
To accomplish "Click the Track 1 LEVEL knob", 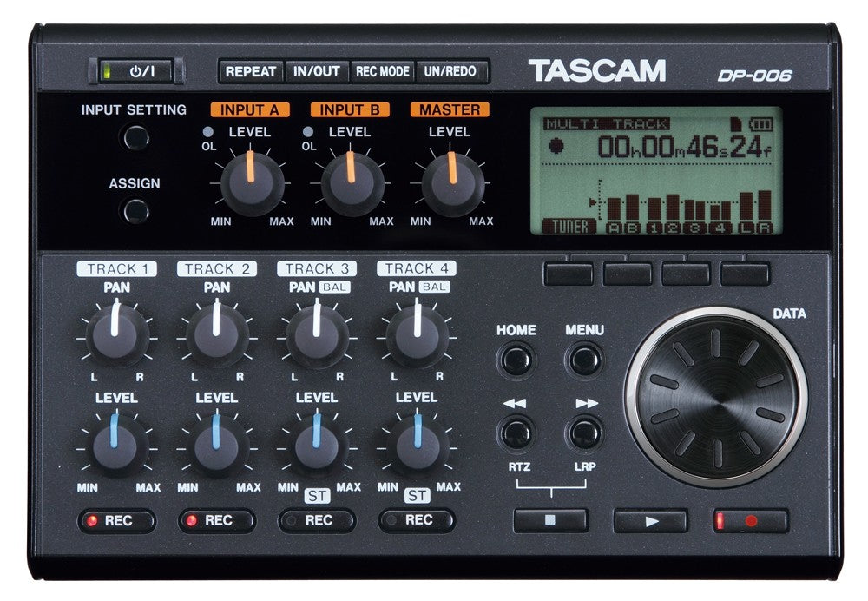I will [x=117, y=446].
